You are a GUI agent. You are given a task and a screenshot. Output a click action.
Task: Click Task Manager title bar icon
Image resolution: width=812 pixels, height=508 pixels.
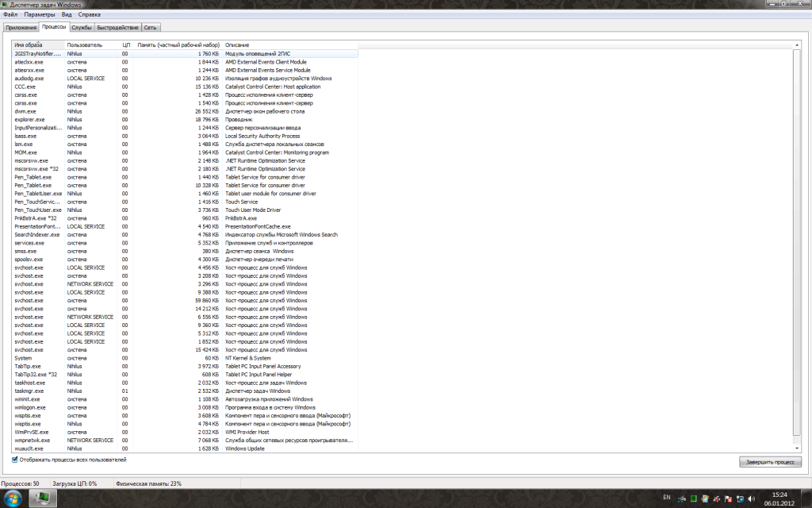click(5, 4)
